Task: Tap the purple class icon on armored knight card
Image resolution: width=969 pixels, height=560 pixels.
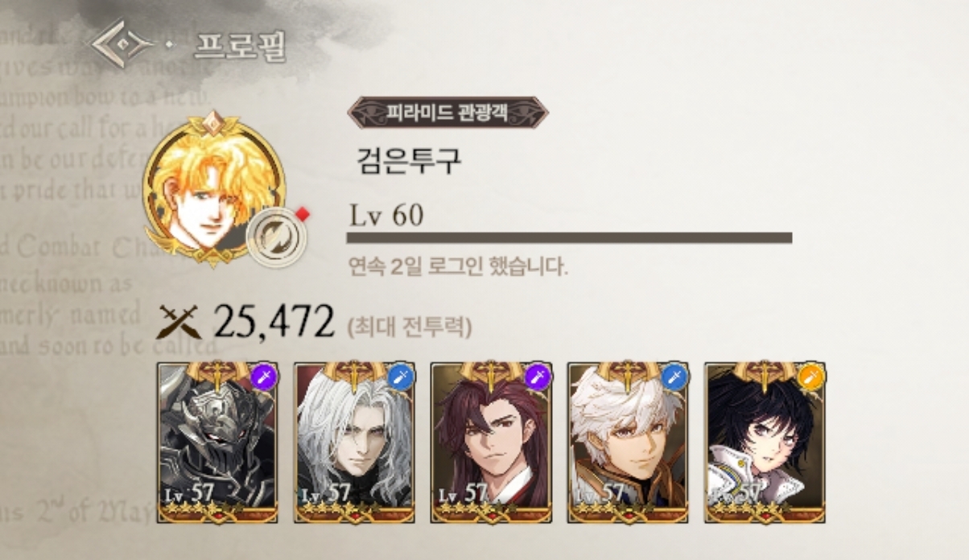Action: click(264, 377)
